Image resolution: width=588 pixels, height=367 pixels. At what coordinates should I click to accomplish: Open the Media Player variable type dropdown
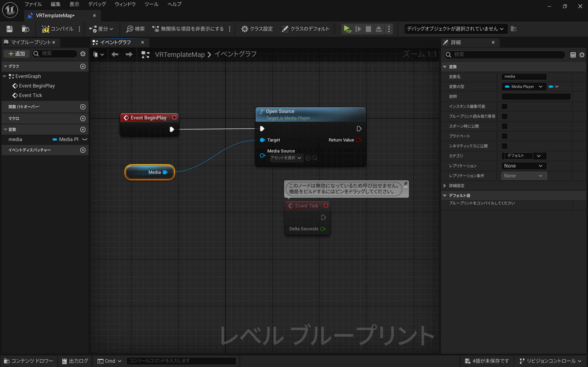coord(524,87)
